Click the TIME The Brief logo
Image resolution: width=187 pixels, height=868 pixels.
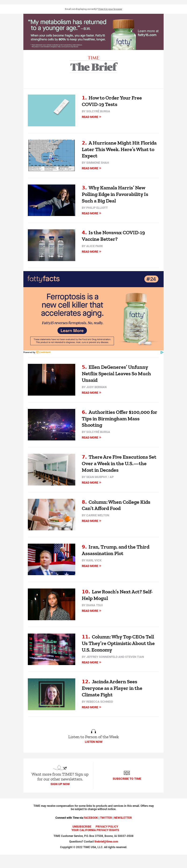pyautogui.click(x=93, y=64)
